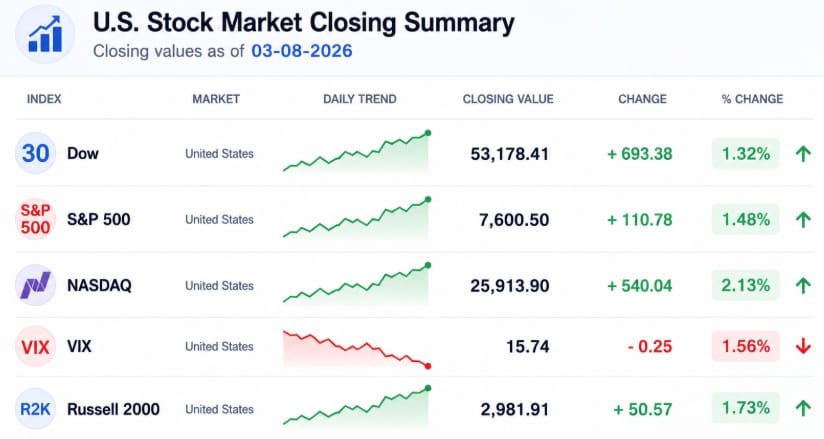Click the red 1.56% VIX change badge
Image resolution: width=824 pixels, height=439 pixels.
tap(746, 346)
